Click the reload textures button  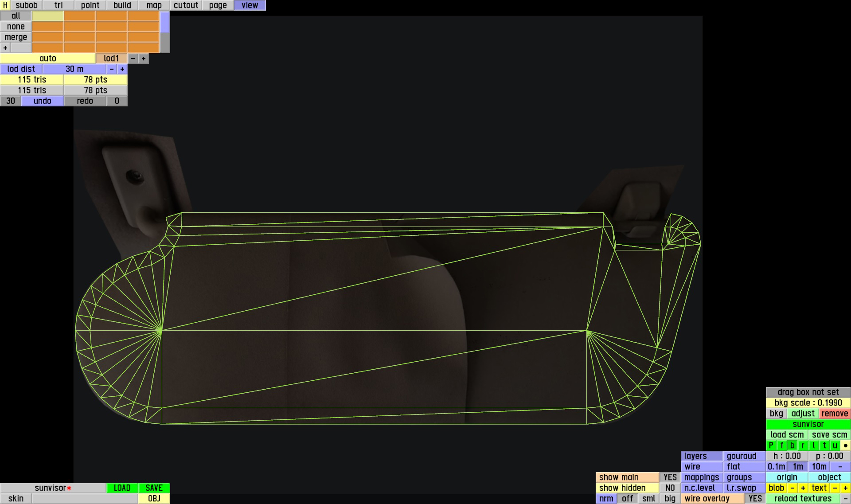802,499
